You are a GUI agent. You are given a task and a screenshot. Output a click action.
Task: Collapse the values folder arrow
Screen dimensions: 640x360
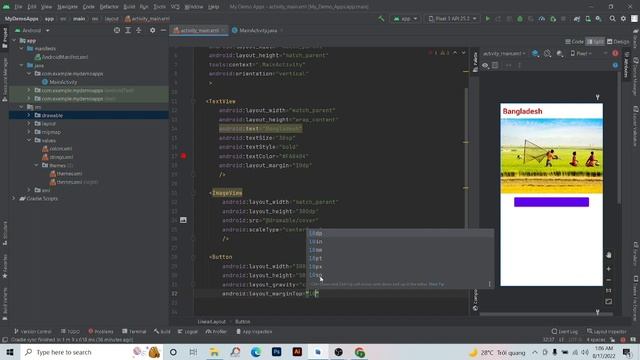click(x=29, y=140)
